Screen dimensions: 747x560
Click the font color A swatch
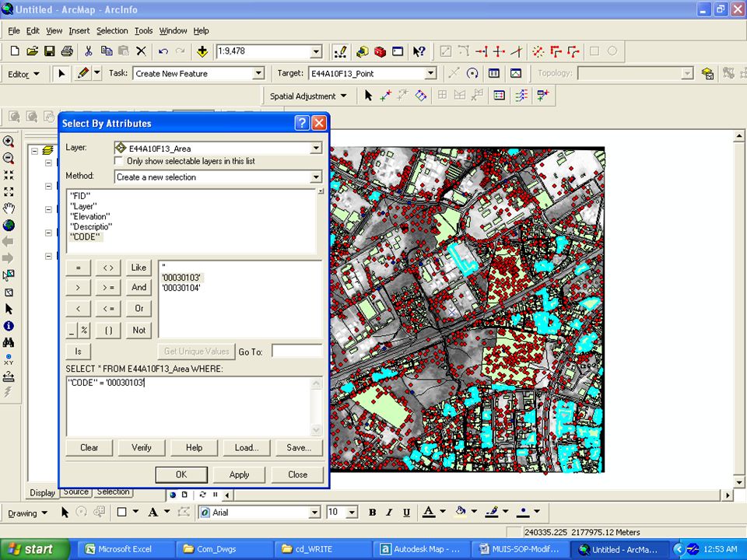(429, 513)
